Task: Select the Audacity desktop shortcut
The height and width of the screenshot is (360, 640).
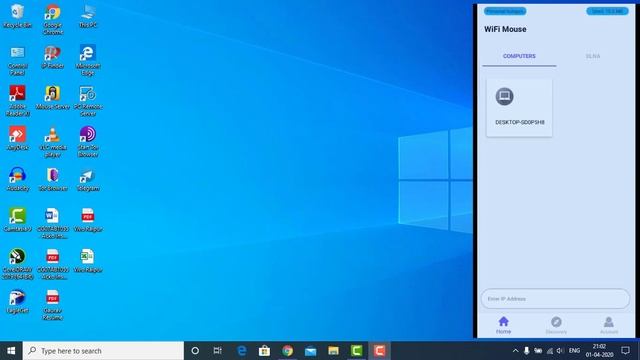Action: click(17, 180)
